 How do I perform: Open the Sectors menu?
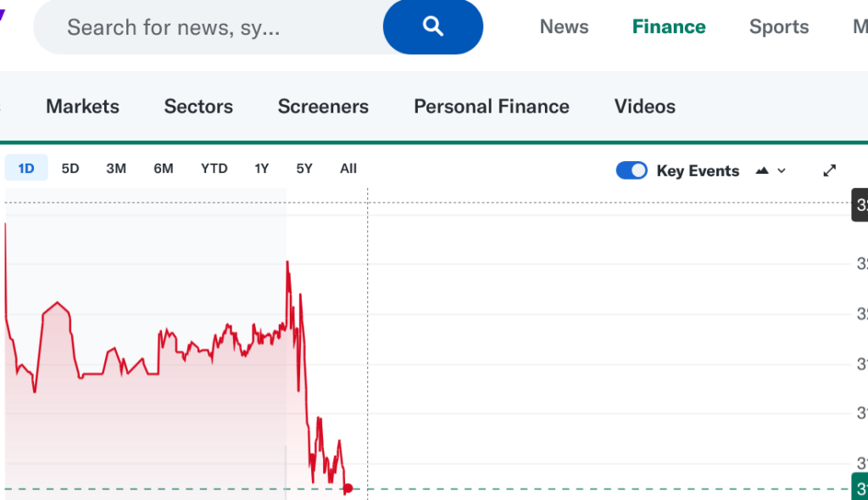[198, 107]
